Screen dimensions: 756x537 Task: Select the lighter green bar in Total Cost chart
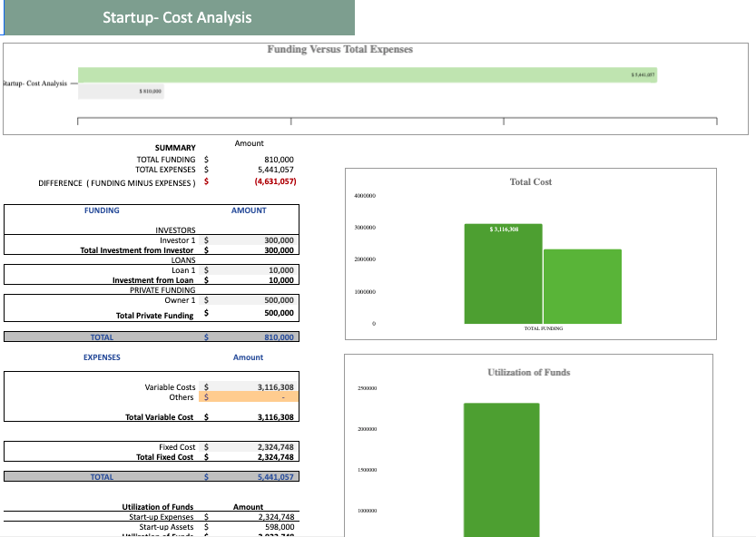583,287
